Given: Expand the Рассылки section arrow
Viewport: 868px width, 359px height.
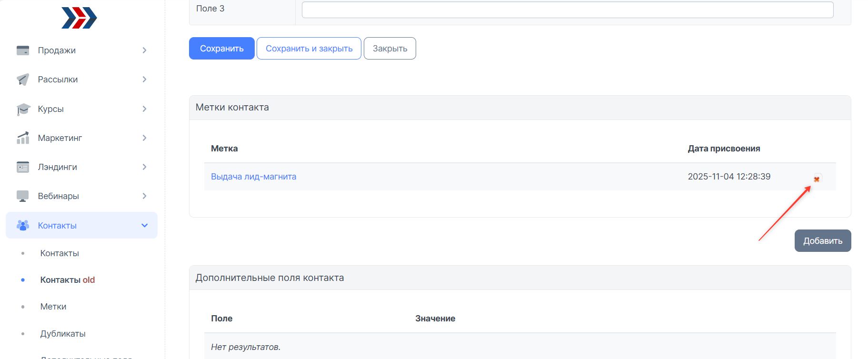Looking at the screenshot, I should [x=144, y=80].
